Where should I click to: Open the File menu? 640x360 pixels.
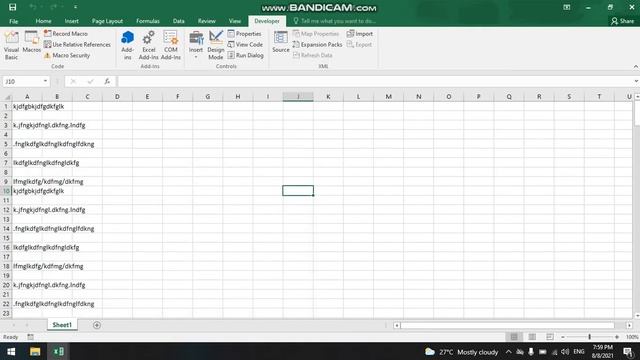[13, 21]
